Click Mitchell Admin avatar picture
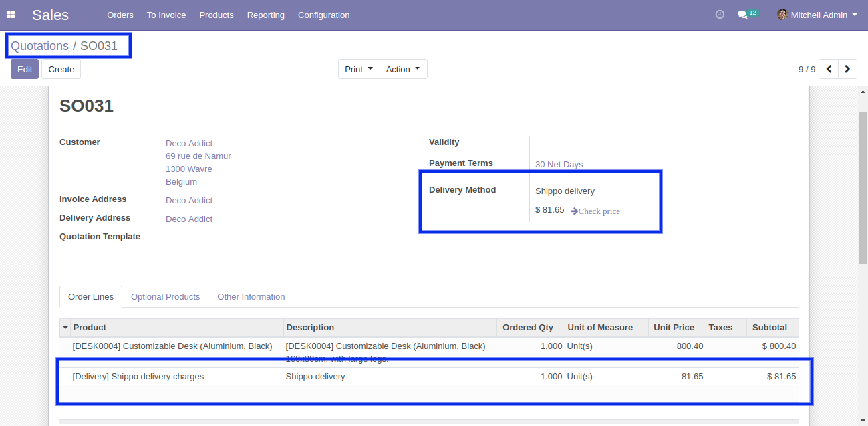The image size is (868, 426). coord(782,15)
